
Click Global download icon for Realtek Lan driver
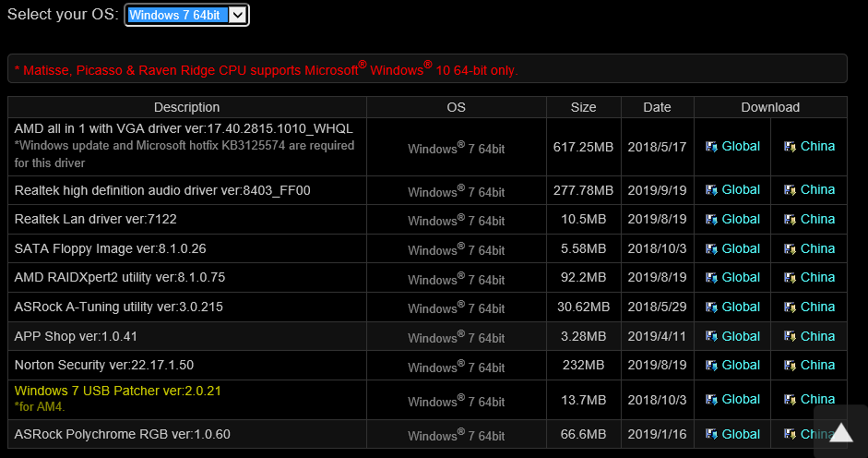(x=711, y=220)
